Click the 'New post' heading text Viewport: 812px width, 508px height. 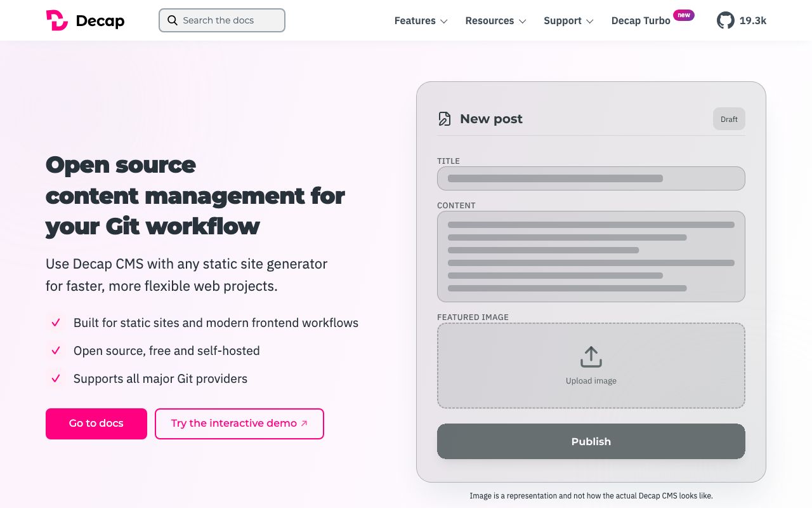click(491, 119)
